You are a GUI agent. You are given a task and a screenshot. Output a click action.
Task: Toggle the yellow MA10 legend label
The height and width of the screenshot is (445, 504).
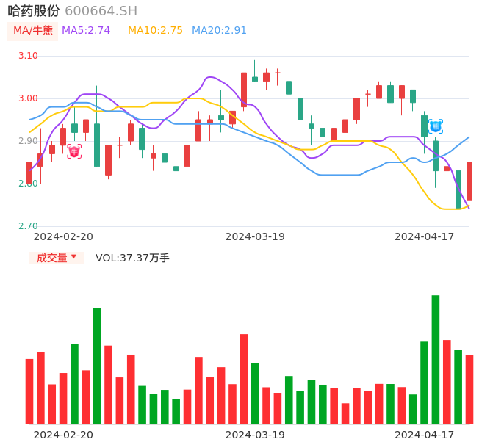point(155,31)
